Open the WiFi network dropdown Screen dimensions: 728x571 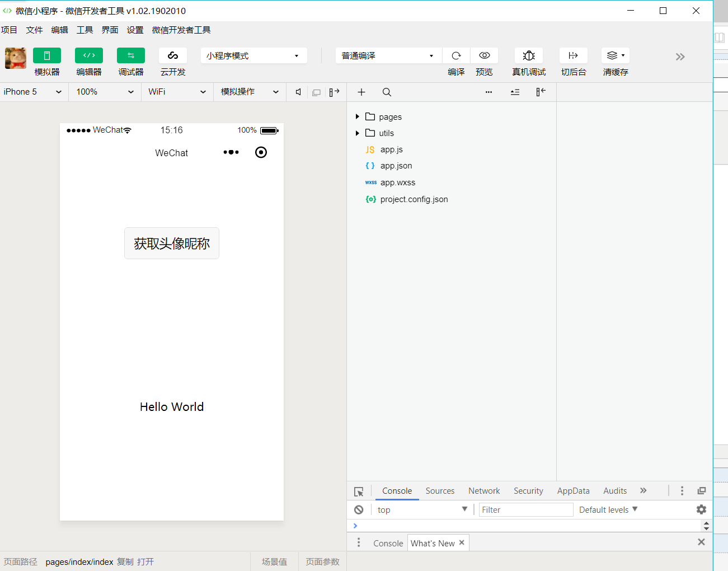[x=177, y=92]
